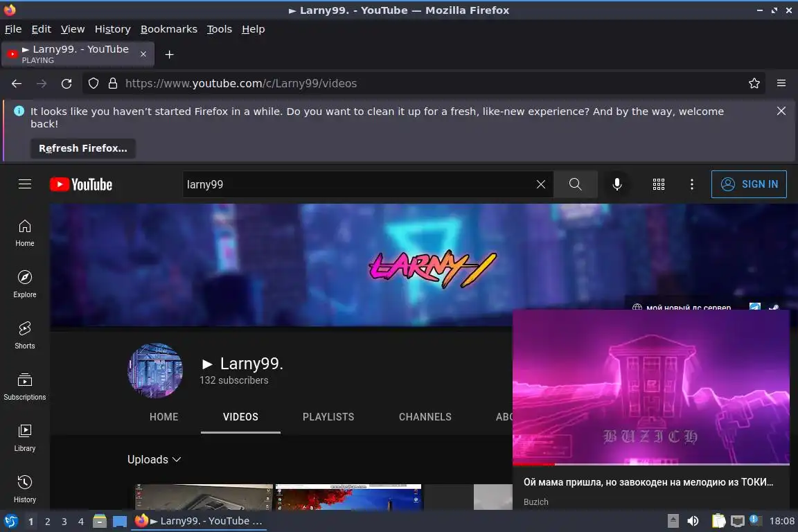Open the YouTube apps grid
This screenshot has height=532, width=798.
pos(659,184)
